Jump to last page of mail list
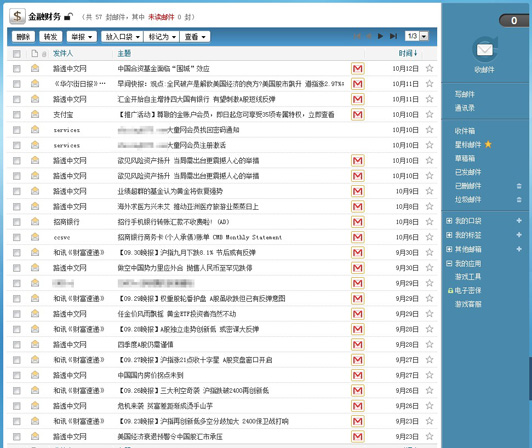Screen dimensions: 532x448 tap(393, 36)
